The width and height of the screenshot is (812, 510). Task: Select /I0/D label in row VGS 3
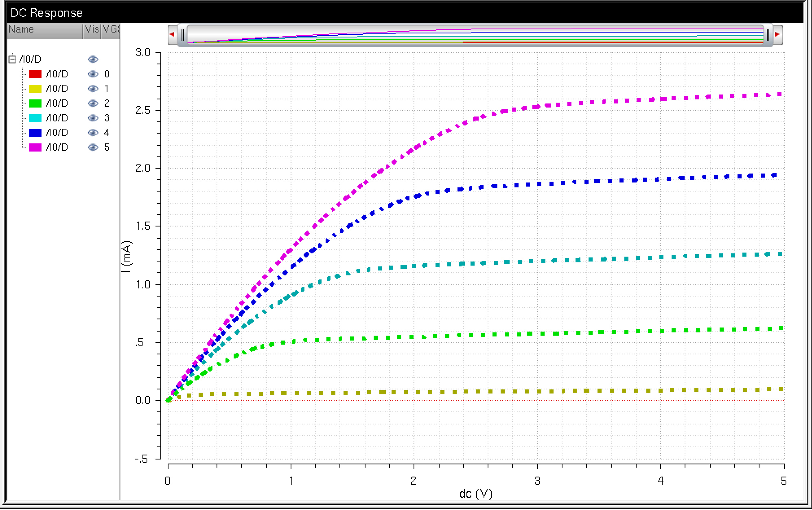click(x=57, y=118)
